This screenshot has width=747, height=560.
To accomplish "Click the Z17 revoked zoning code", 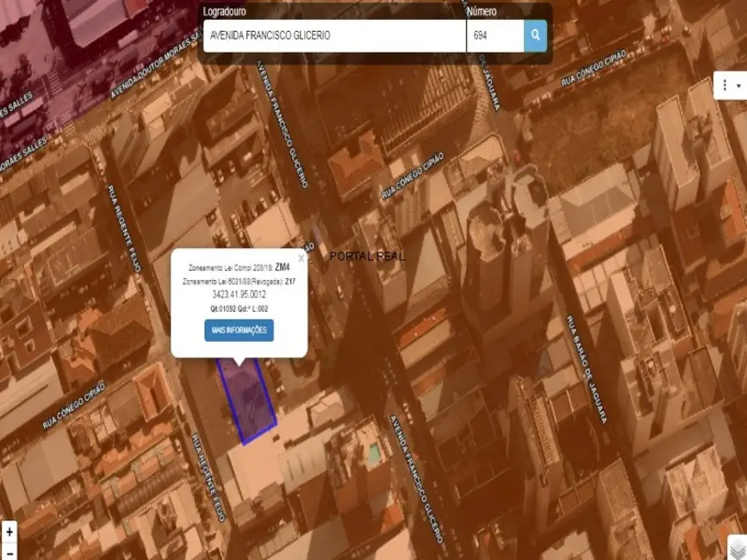I will [x=289, y=282].
